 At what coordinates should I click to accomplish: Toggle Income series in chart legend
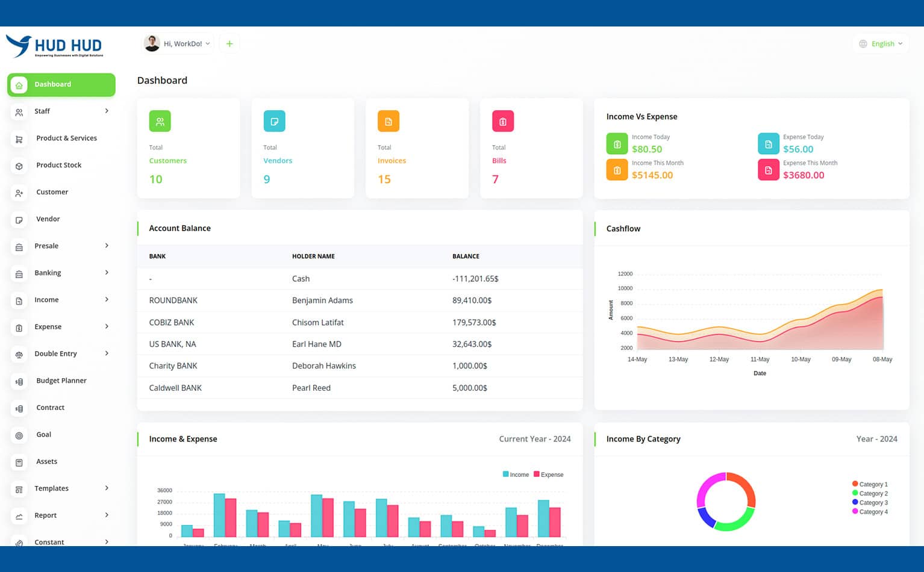tap(516, 474)
